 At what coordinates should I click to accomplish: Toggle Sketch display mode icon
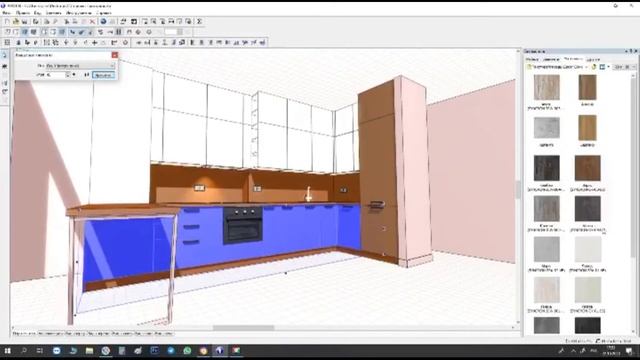tap(16, 32)
